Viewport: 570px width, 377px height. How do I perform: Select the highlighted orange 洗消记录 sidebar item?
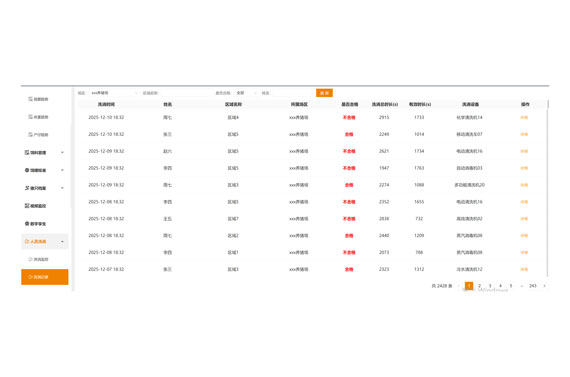[x=44, y=277]
